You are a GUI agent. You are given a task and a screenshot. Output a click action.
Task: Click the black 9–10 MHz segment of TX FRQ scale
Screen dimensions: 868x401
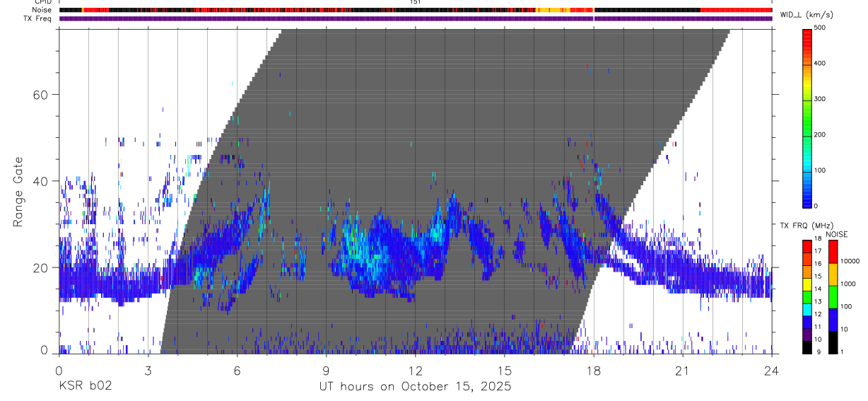(x=808, y=347)
